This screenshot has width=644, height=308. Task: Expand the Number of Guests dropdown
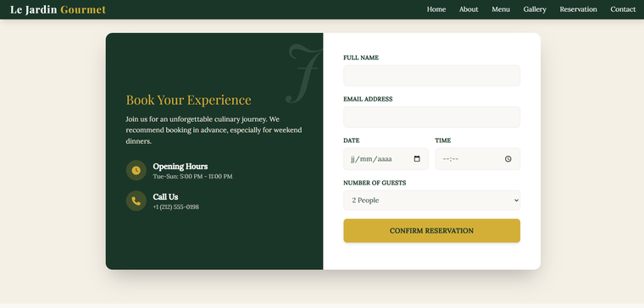click(x=431, y=201)
